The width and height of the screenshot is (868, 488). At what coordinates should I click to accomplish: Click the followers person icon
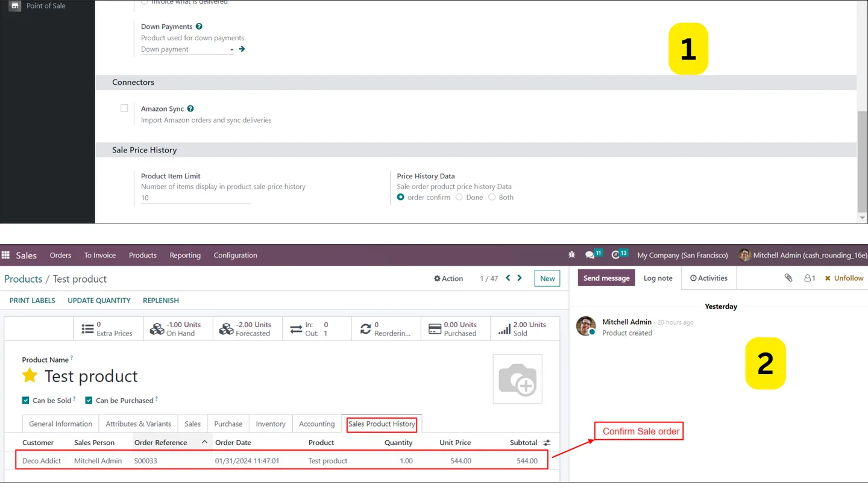pyautogui.click(x=810, y=278)
